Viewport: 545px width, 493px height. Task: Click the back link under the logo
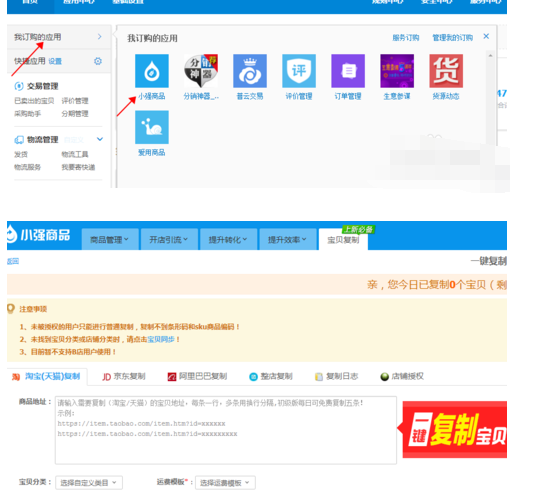click(x=13, y=261)
